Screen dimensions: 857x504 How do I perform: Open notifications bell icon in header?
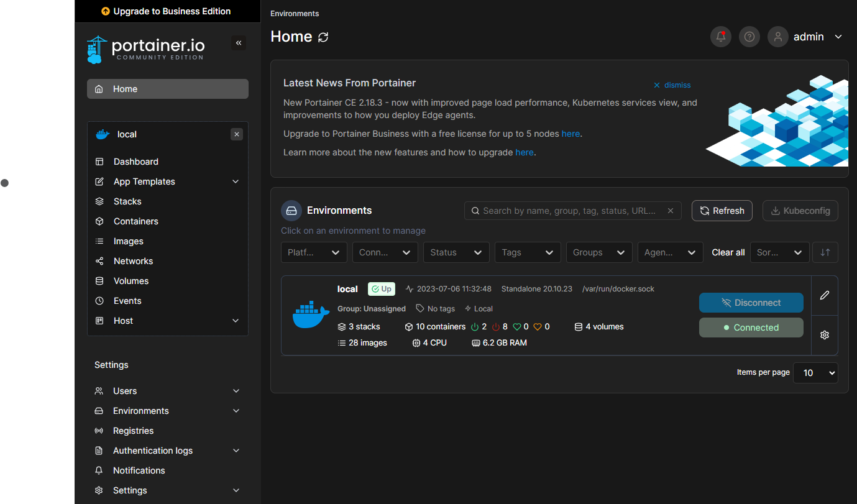pyautogui.click(x=721, y=37)
